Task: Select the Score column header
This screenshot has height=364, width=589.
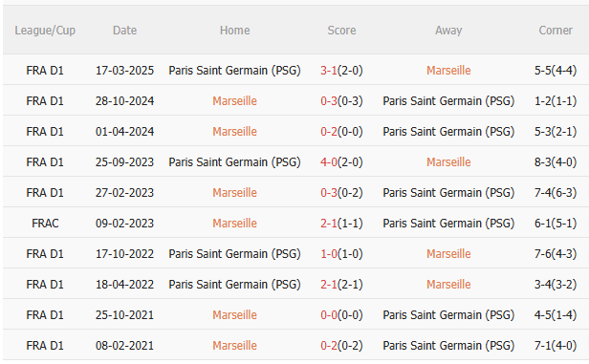Action: pyautogui.click(x=341, y=31)
